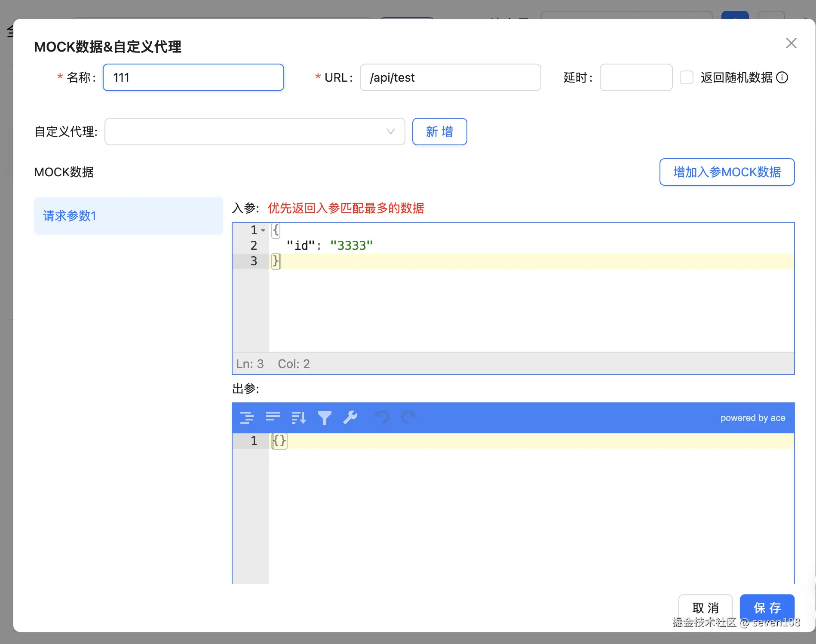The width and height of the screenshot is (816, 644).
Task: Click the red 优先返回入参匹配最多的数据 hint
Action: click(346, 208)
